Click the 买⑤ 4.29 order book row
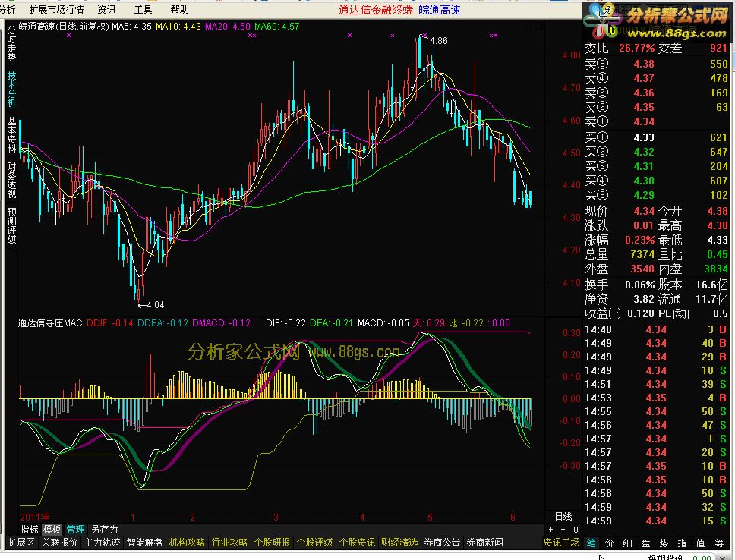Screen dimensions: 735x560 [656, 195]
